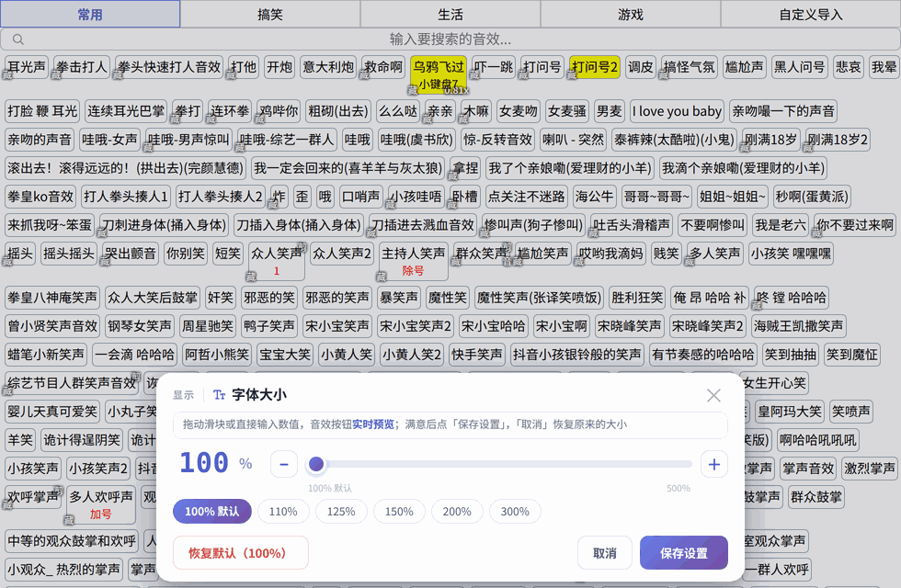The height and width of the screenshot is (588, 901).
Task: Play the 乌鸦飞过 highlighted sound
Action: pos(439,74)
